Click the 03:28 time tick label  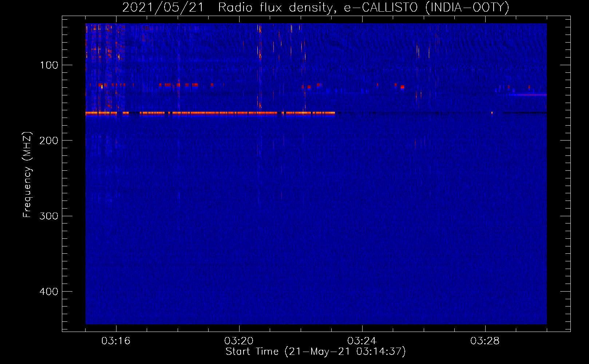(x=485, y=341)
